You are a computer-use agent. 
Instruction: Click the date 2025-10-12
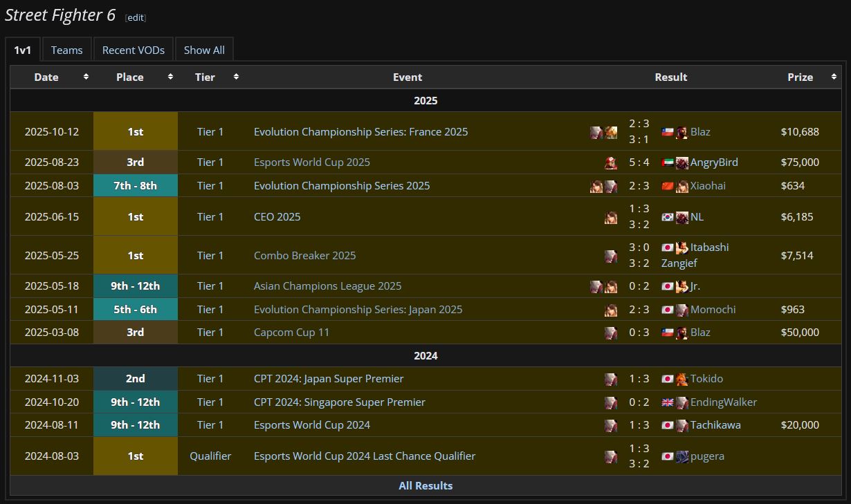pos(52,131)
